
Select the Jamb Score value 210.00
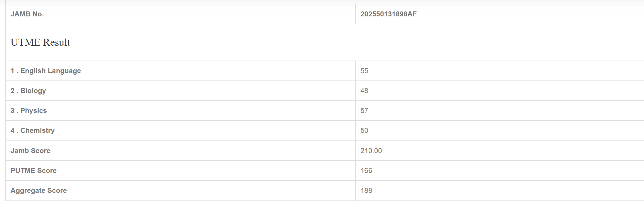(371, 151)
